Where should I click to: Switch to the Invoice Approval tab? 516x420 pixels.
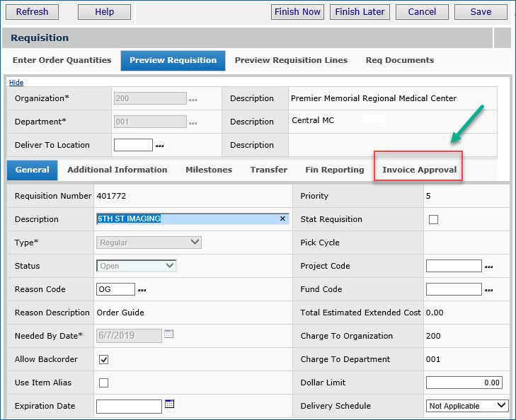(419, 170)
